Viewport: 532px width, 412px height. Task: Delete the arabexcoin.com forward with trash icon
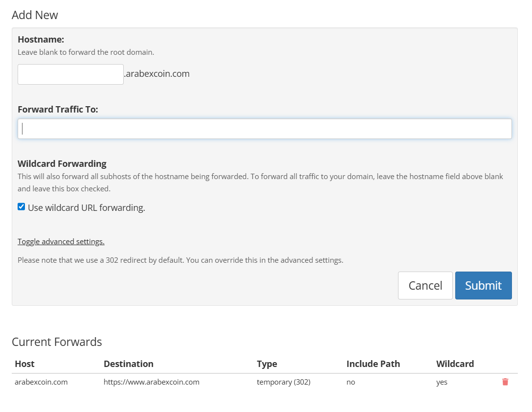coord(505,382)
